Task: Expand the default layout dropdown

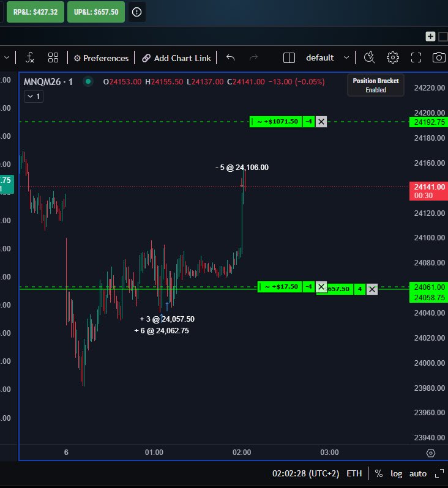Action: pyautogui.click(x=346, y=58)
